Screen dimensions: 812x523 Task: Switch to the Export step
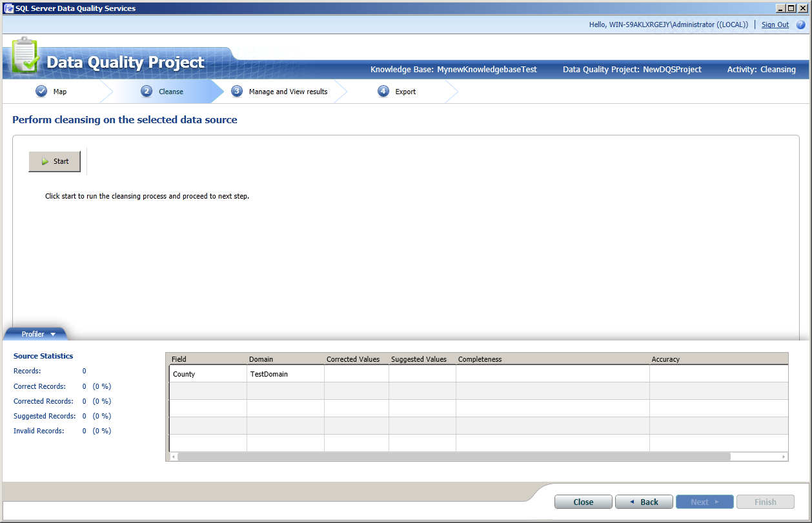click(x=405, y=91)
